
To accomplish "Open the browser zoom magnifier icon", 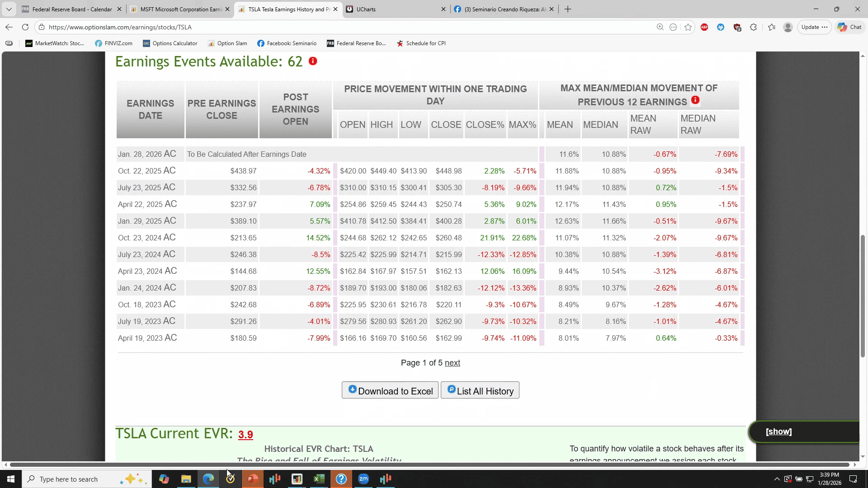I will coord(660,27).
